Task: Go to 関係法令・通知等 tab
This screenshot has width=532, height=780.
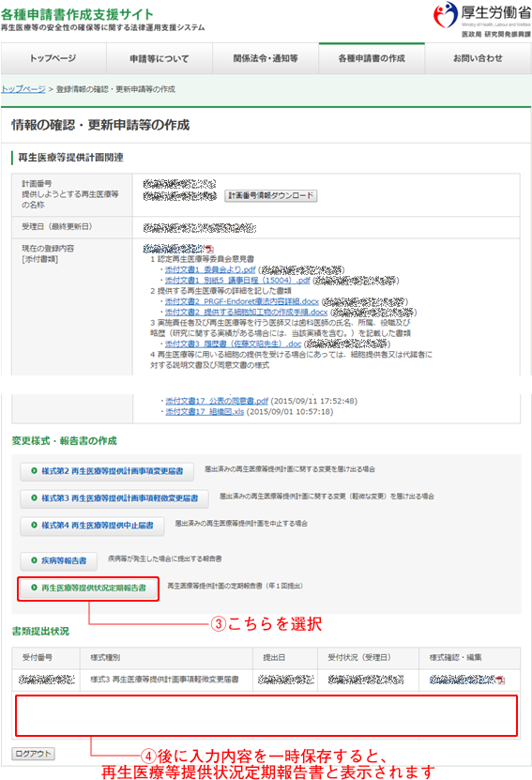Action: [x=266, y=58]
